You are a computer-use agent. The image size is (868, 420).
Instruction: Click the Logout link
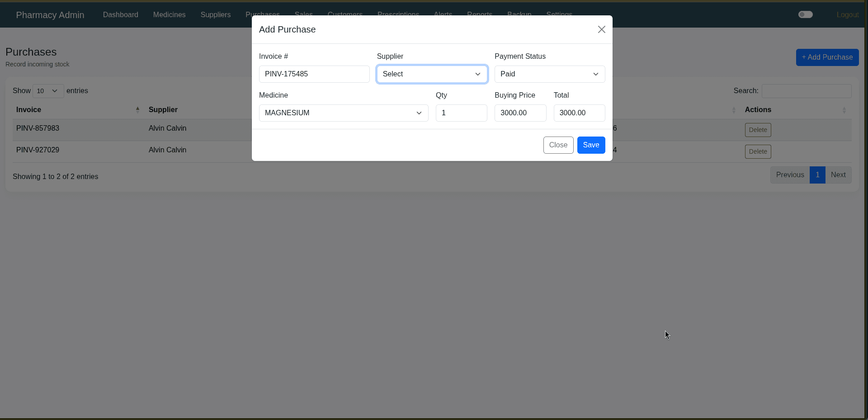(847, 14)
